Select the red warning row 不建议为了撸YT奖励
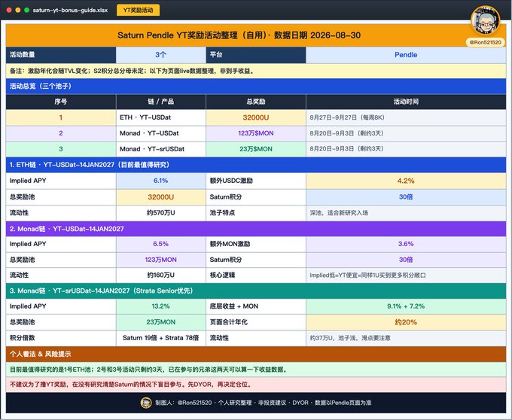512x420 pixels. [x=256, y=385]
